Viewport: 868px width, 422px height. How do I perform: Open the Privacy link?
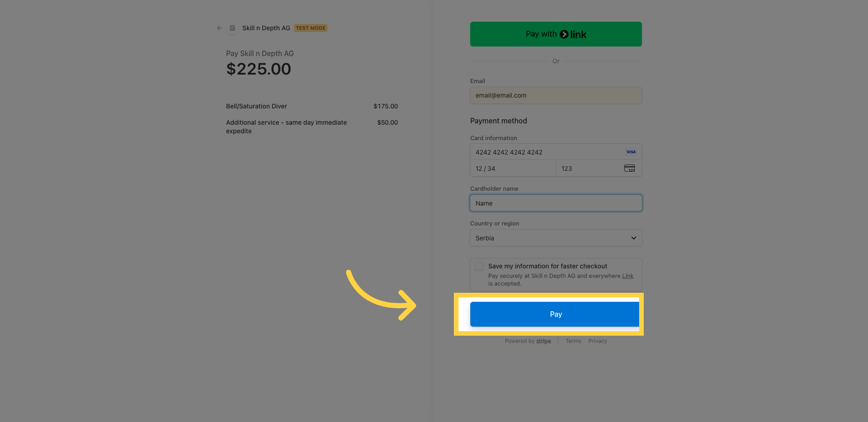(x=597, y=341)
